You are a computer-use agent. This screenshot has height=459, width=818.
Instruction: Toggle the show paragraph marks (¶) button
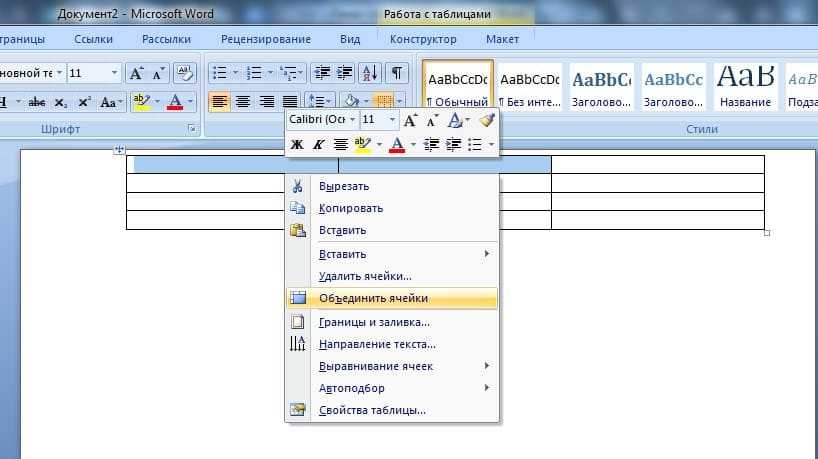click(x=396, y=73)
